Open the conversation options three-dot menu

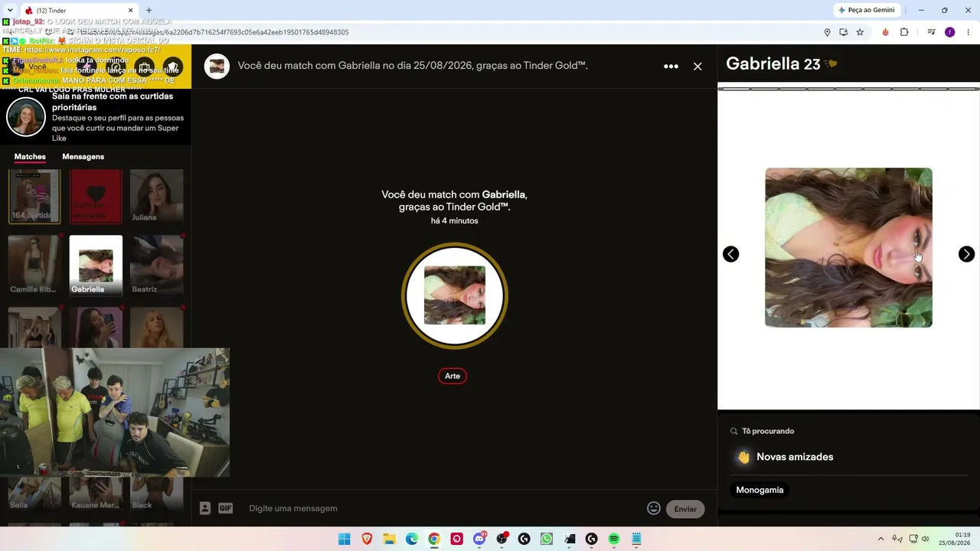tap(671, 67)
